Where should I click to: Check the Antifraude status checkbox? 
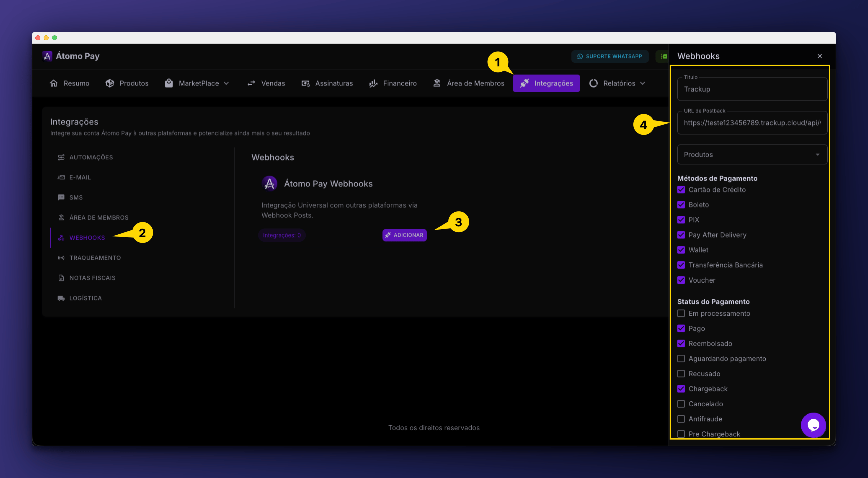681,419
